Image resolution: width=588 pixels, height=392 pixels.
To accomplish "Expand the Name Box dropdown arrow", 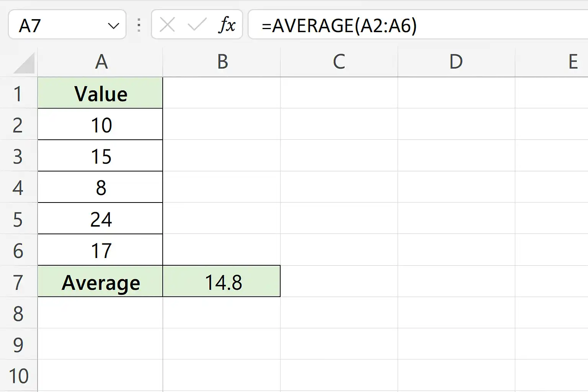I will [113, 26].
